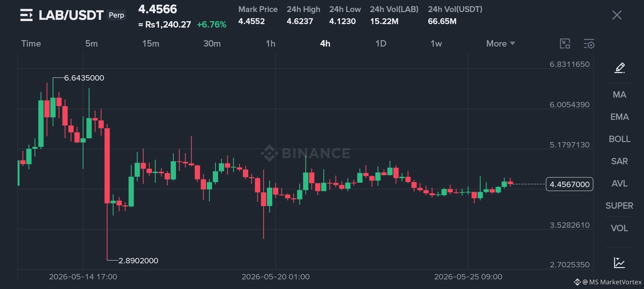Open chart settings icon near timeframes
The height and width of the screenshot is (289, 644).
[589, 44]
